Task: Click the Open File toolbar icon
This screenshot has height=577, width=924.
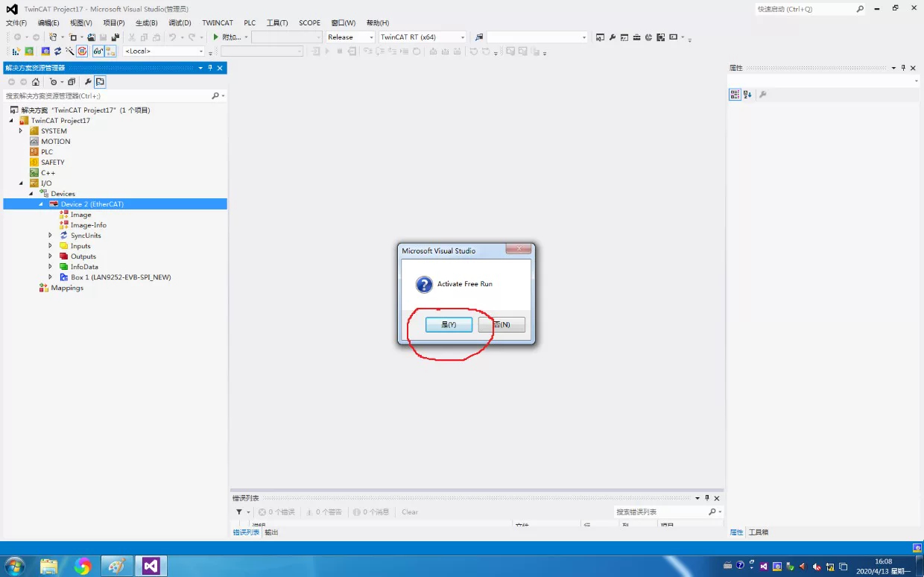Action: pos(92,37)
